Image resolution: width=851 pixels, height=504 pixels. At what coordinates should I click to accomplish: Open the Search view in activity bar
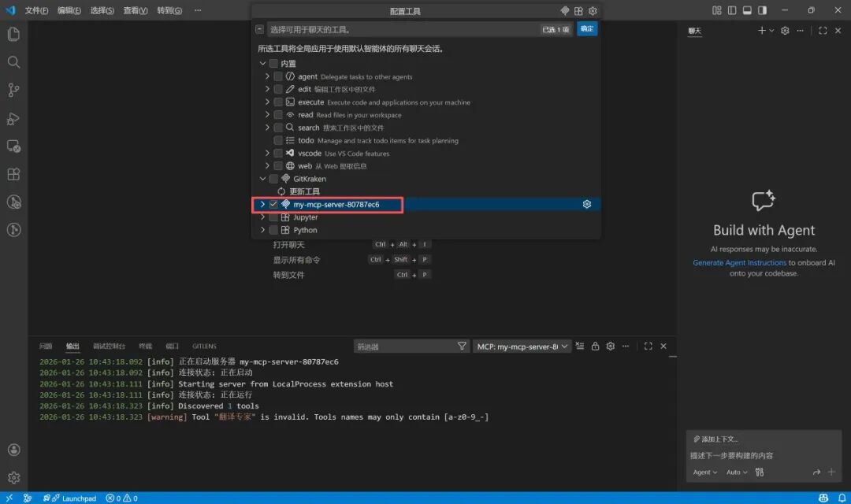click(13, 62)
